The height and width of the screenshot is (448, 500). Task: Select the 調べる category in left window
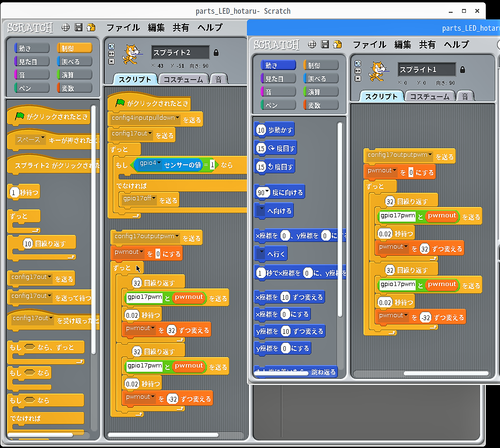click(x=74, y=62)
